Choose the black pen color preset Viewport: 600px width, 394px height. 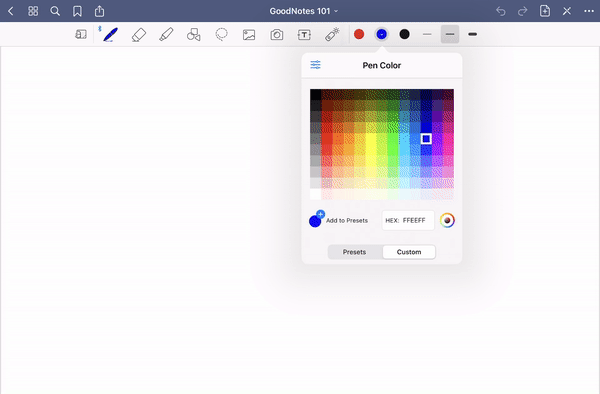[404, 34]
